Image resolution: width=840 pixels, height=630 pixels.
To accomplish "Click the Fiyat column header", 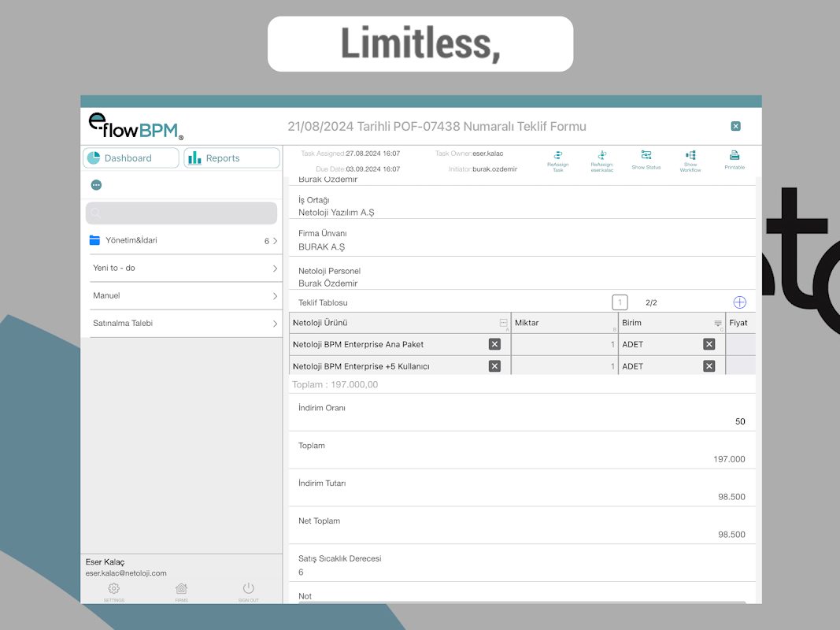I will 740,323.
